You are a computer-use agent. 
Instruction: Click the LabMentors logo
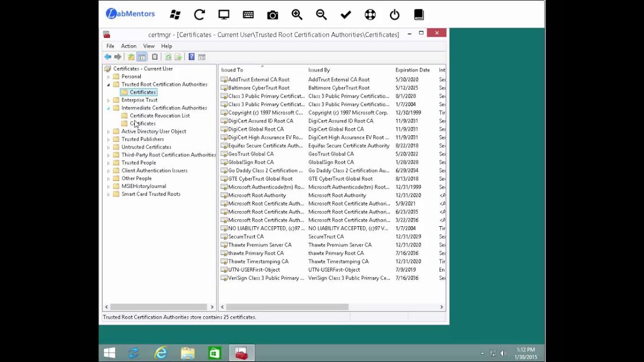tap(130, 14)
